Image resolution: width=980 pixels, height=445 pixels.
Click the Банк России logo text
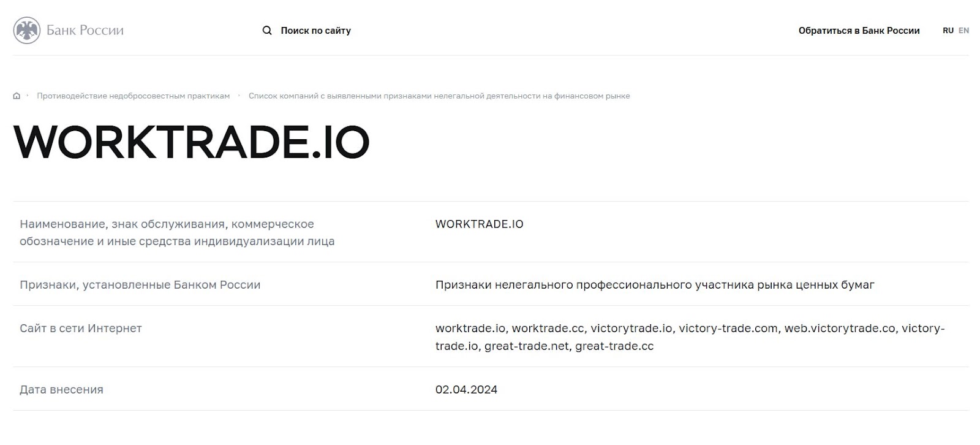[x=85, y=31]
